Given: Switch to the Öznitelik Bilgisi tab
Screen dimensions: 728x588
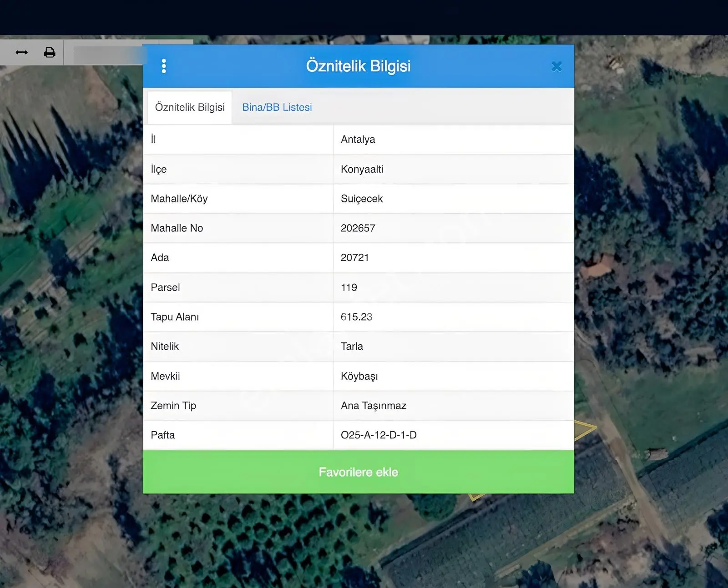Looking at the screenshot, I should point(190,107).
